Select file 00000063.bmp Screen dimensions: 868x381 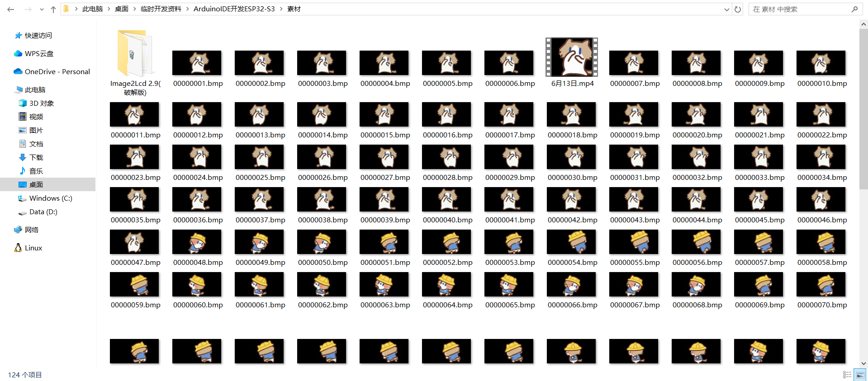click(384, 290)
